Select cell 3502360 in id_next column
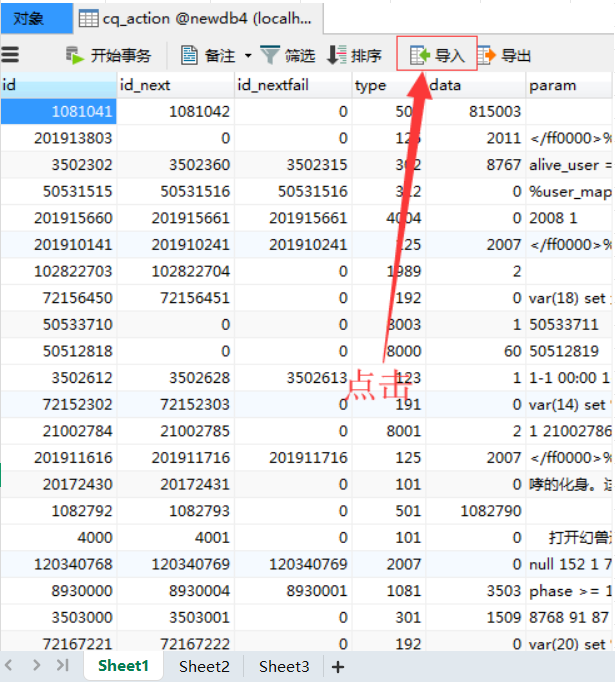 [176, 165]
